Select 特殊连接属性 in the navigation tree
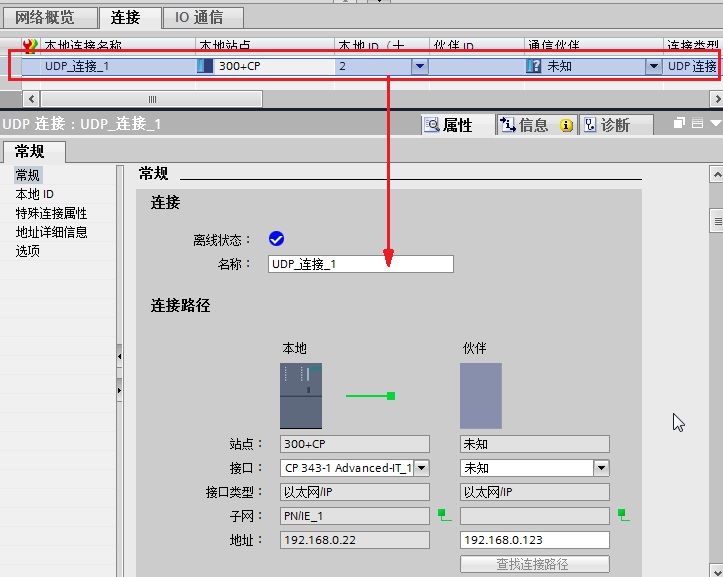Viewport: 723px width, 577px height. [51, 213]
